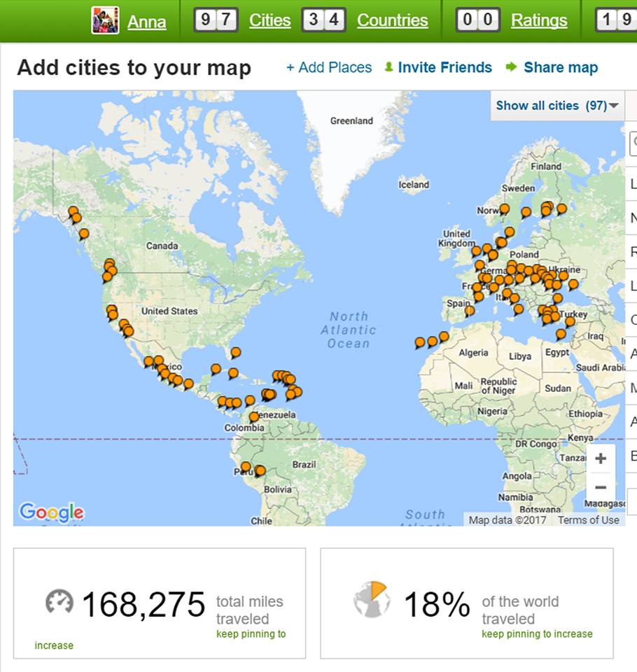637x672 pixels.
Task: Open the map Terms of Use link
Action: tap(588, 520)
